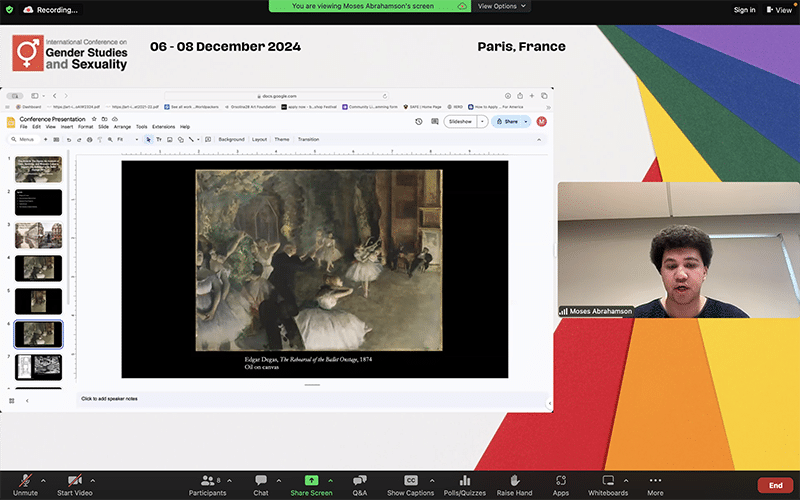Change the Zoom View layout

click(x=779, y=10)
